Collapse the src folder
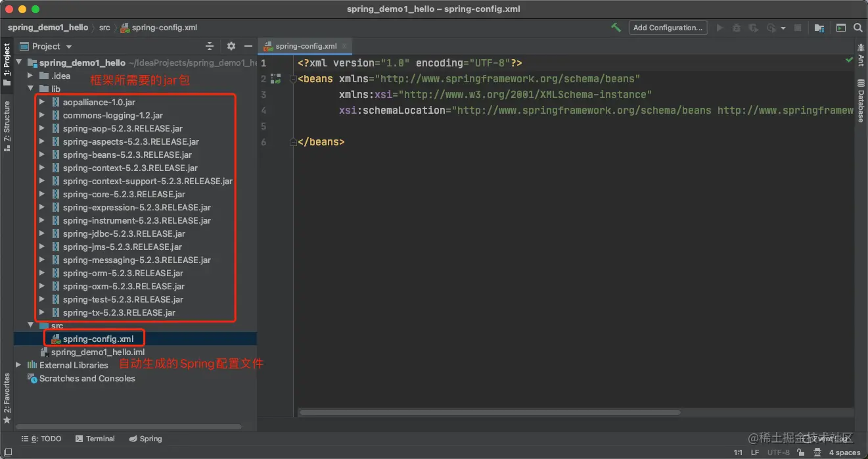This screenshot has width=868, height=459. [x=30, y=326]
